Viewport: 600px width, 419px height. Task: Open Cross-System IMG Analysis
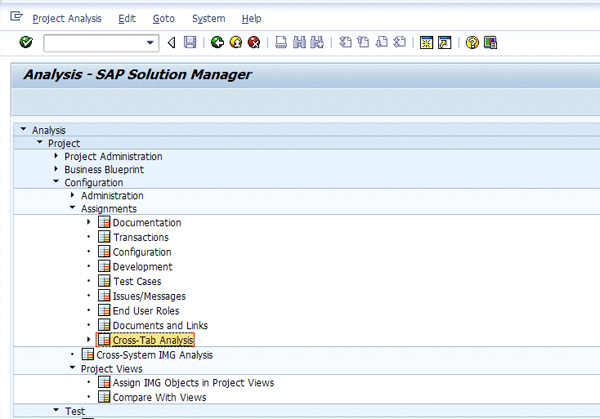click(x=154, y=355)
